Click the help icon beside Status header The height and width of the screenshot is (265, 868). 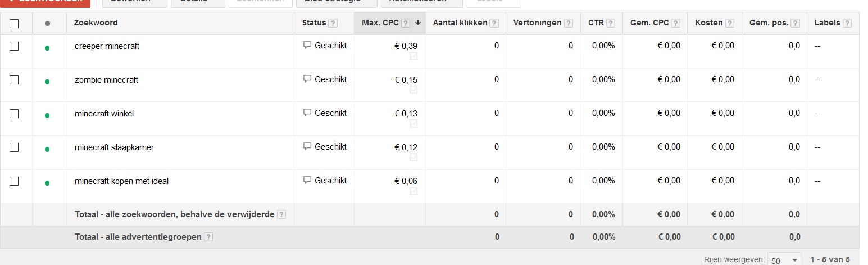pos(333,23)
